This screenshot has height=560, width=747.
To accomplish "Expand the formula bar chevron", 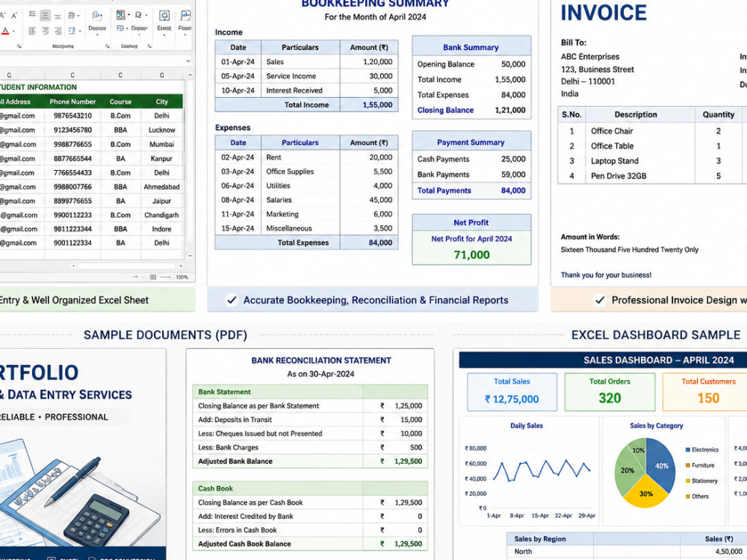I will point(188,61).
